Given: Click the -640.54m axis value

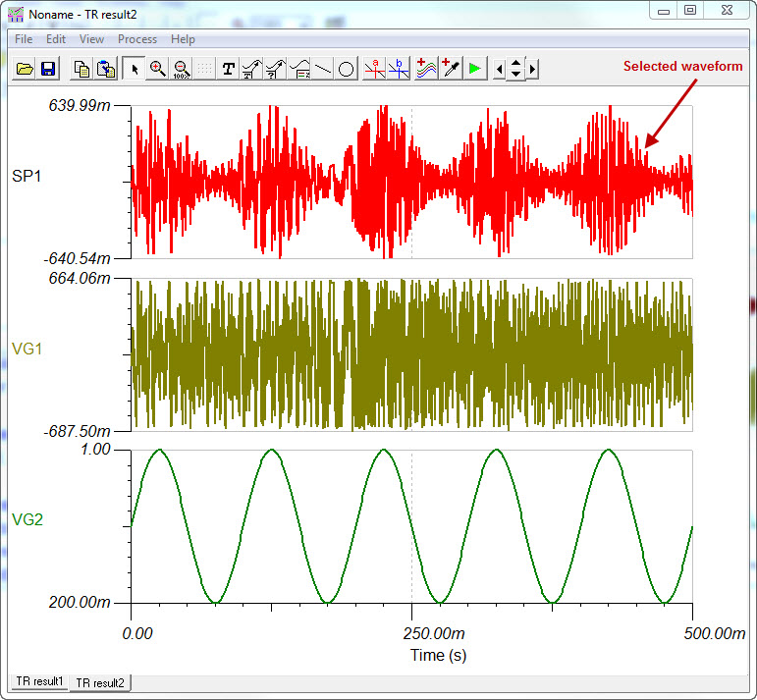Looking at the screenshot, I should (x=78, y=259).
